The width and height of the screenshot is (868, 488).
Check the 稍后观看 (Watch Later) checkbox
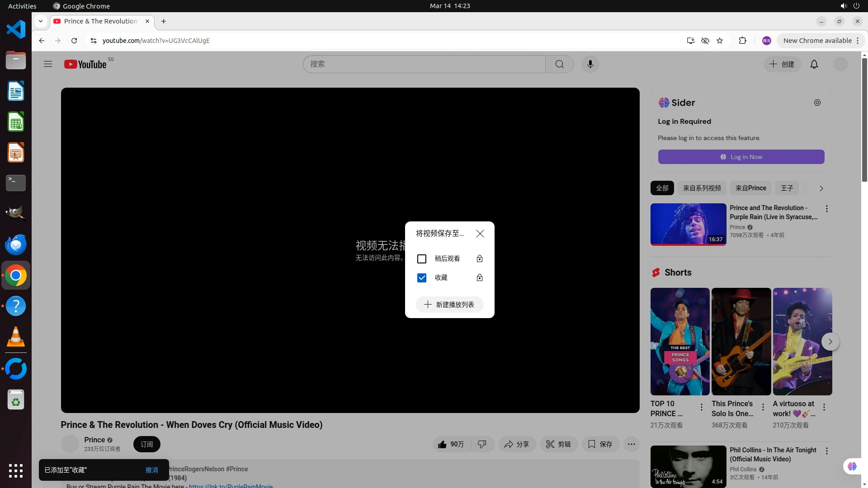coord(421,259)
